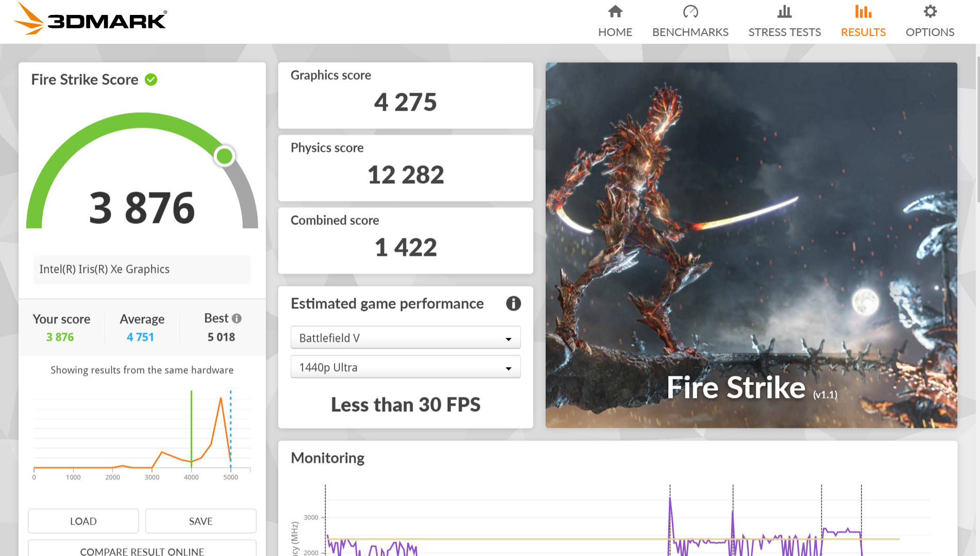Click the Benchmarks gauge icon
The image size is (980, 556).
(x=690, y=11)
